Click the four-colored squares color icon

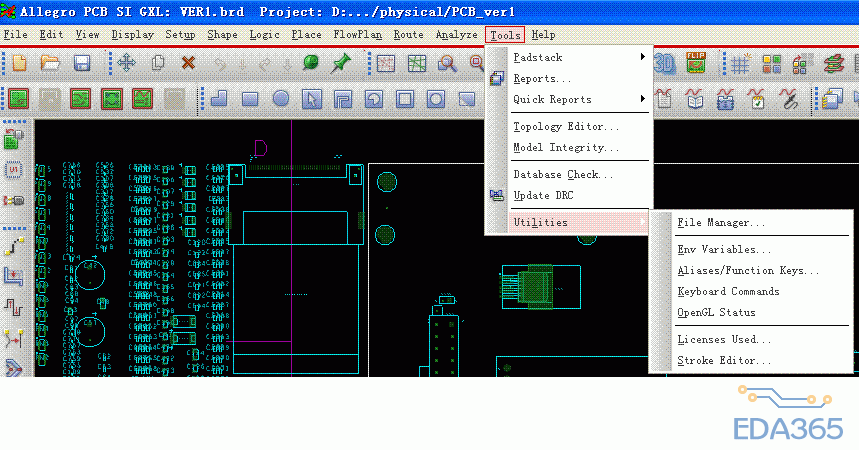click(771, 64)
